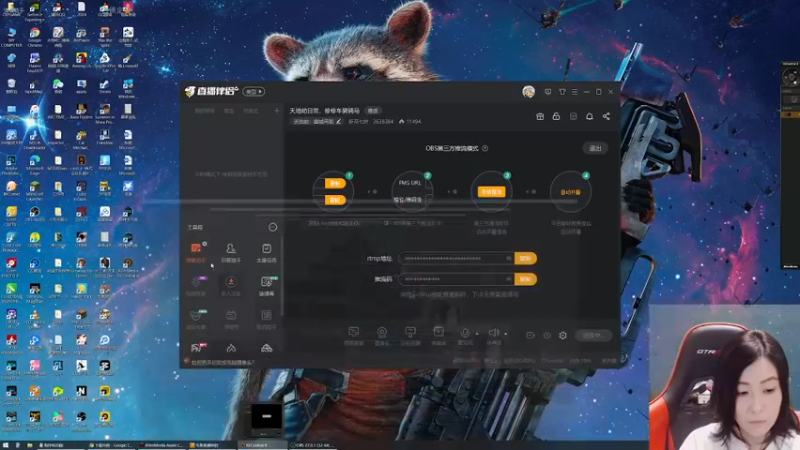This screenshot has width=800, height=450.
Task: Open the Windows Start button
Action: coord(7,445)
